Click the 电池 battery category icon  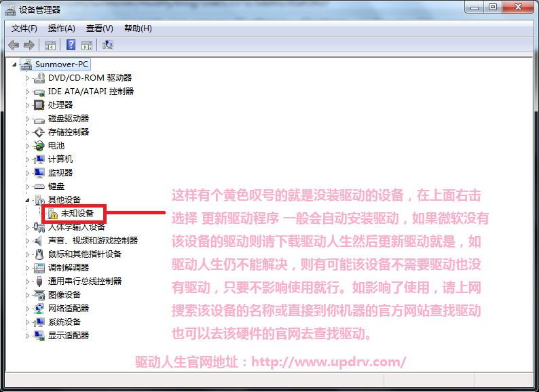pyautogui.click(x=39, y=146)
